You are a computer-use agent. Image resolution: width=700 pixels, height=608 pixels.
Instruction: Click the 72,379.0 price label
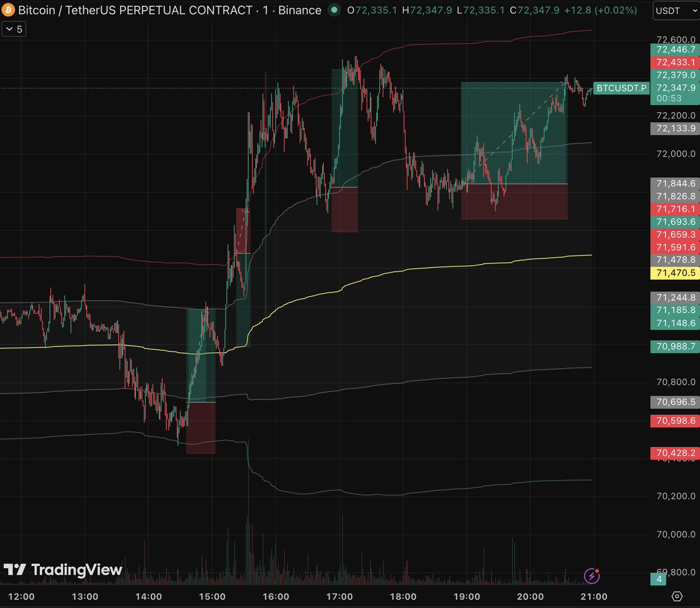pyautogui.click(x=675, y=75)
